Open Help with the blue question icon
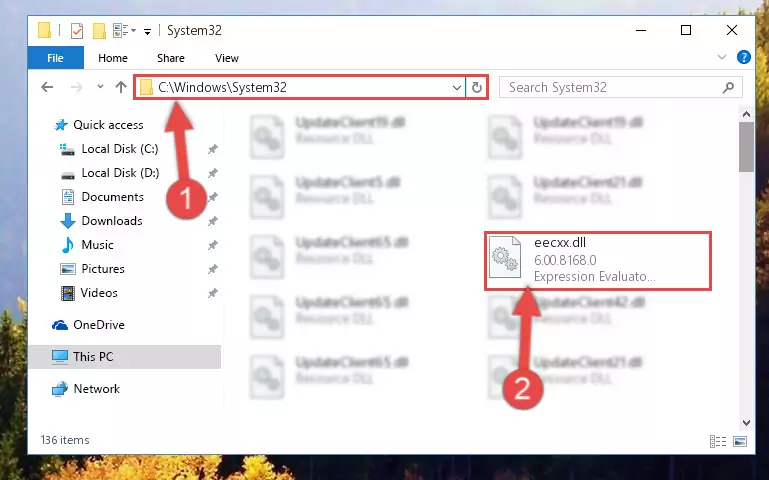This screenshot has height=480, width=769. (x=743, y=57)
